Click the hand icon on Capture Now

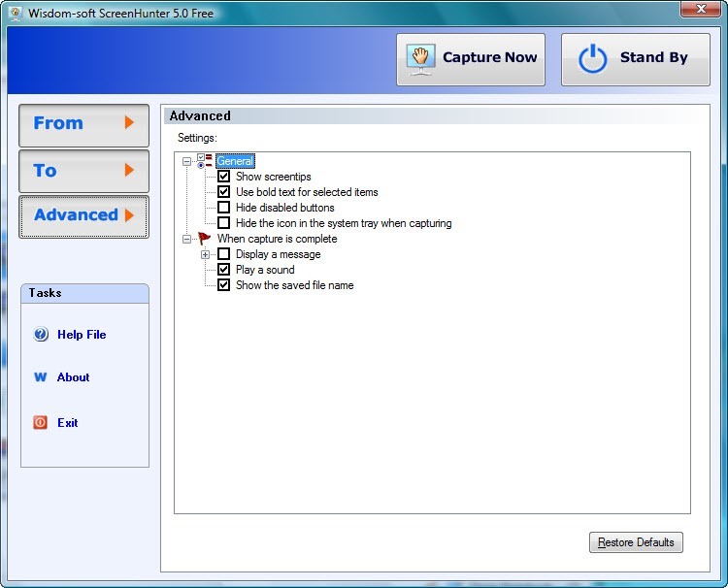click(420, 58)
